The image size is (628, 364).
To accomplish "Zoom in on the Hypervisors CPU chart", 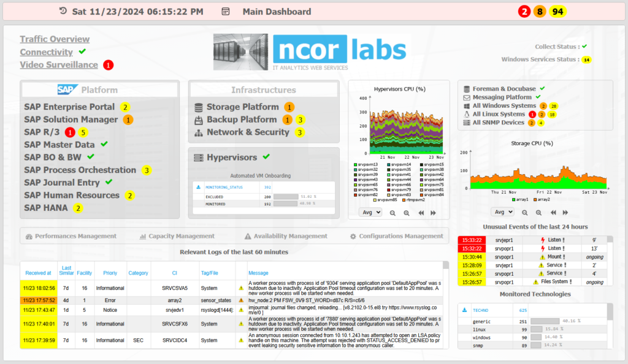I will [x=407, y=213].
